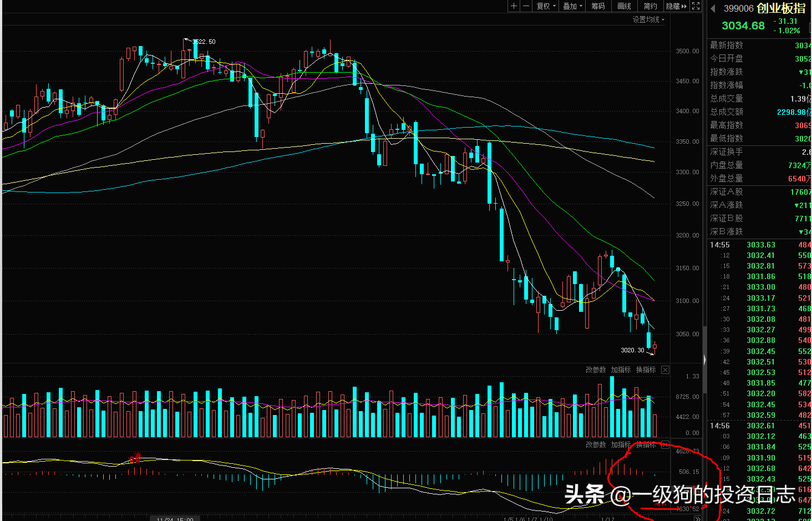
Task: Toggle 隐藏 to hide the side panel
Action: 676,6
